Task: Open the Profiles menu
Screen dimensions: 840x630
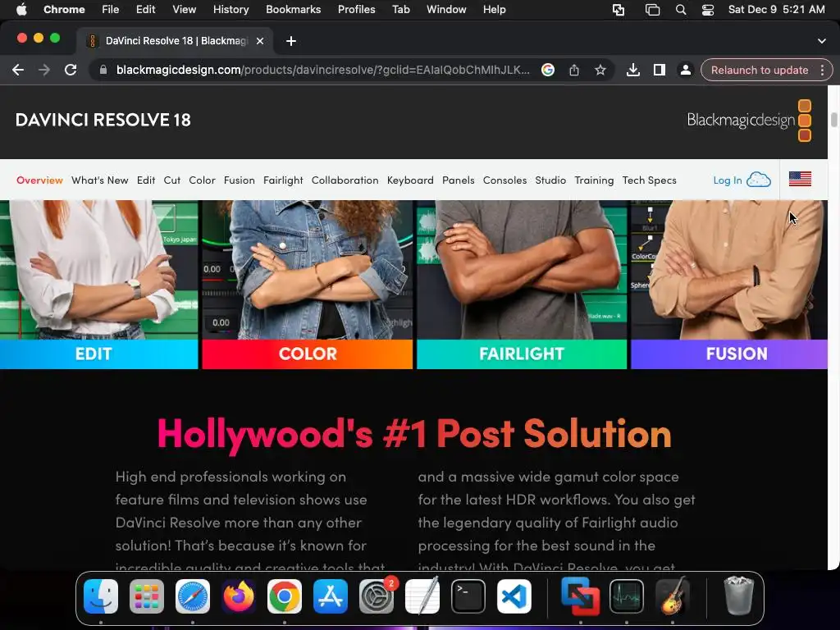Action: 356,10
